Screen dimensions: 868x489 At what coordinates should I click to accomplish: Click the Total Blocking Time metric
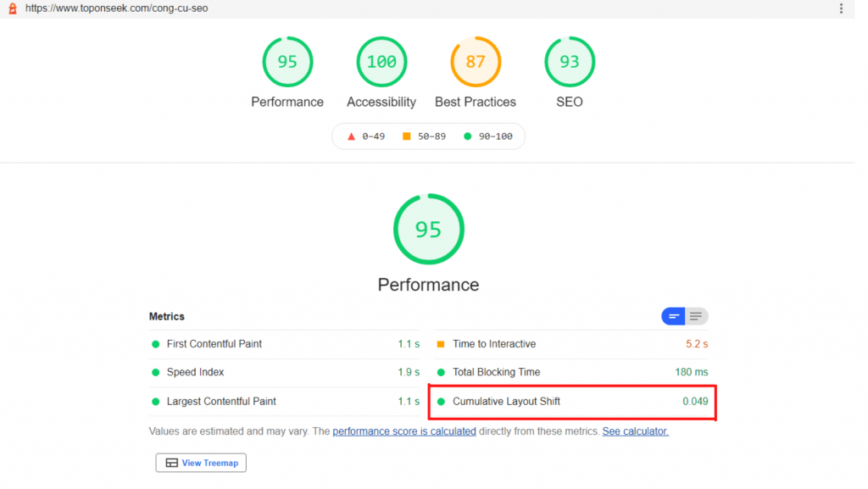(496, 372)
